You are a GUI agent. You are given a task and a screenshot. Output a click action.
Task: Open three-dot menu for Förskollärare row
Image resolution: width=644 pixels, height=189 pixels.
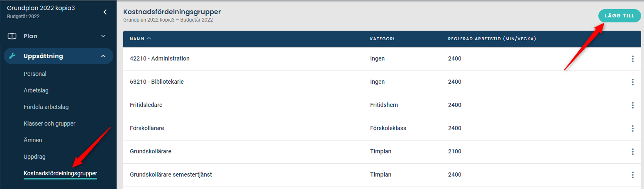coord(632,128)
